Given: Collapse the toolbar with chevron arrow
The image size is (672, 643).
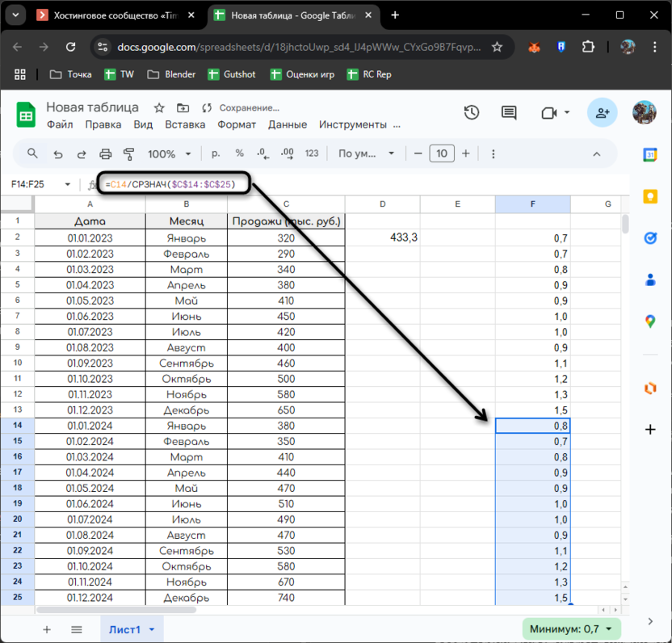Looking at the screenshot, I should click(x=597, y=153).
